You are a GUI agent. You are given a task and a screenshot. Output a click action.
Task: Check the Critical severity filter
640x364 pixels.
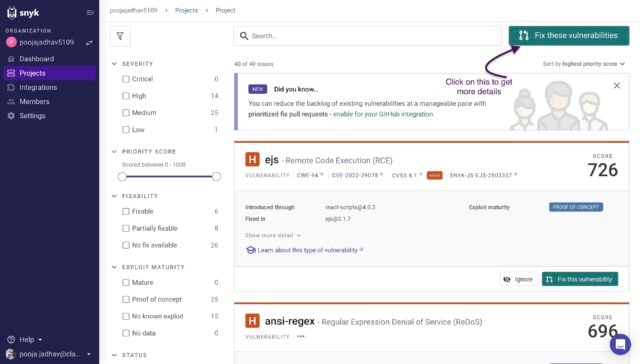click(126, 79)
